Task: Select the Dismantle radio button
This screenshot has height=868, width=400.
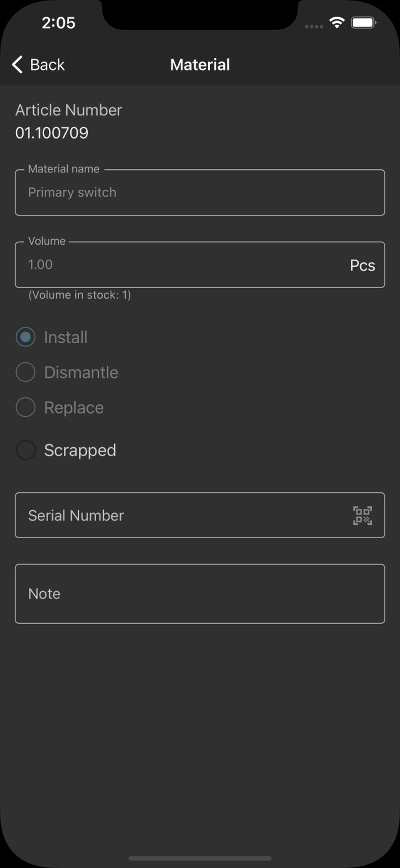Action: [26, 372]
